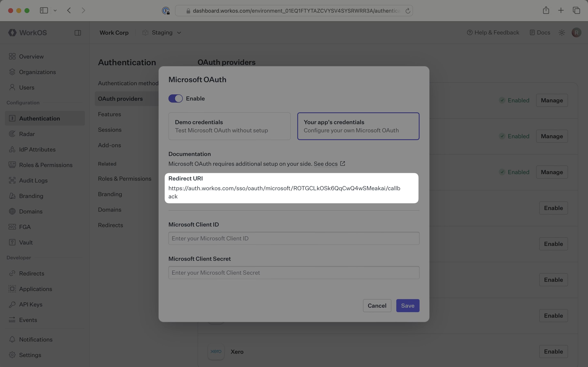This screenshot has height=367, width=588.
Task: Expand the Staging environment dropdown
Action: [162, 33]
